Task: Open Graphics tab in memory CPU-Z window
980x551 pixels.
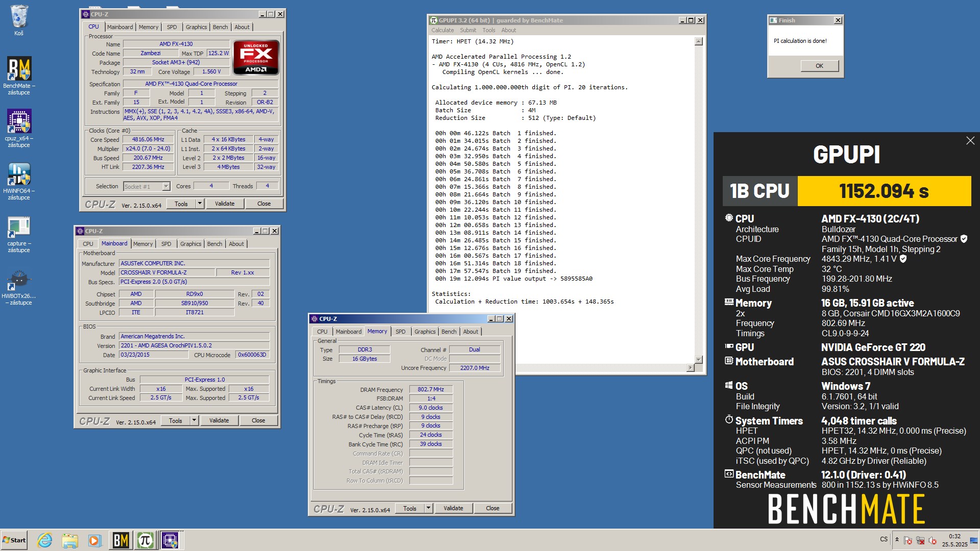Action: [425, 332]
